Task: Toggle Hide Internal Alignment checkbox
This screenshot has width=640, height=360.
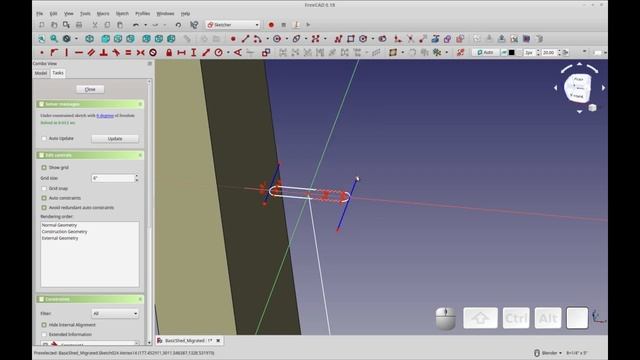Action: [44, 325]
